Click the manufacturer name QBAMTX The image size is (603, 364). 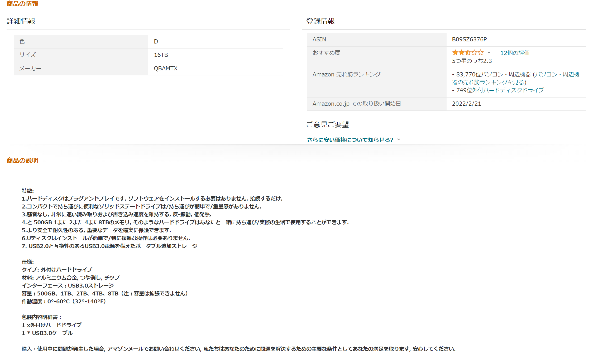[165, 68]
